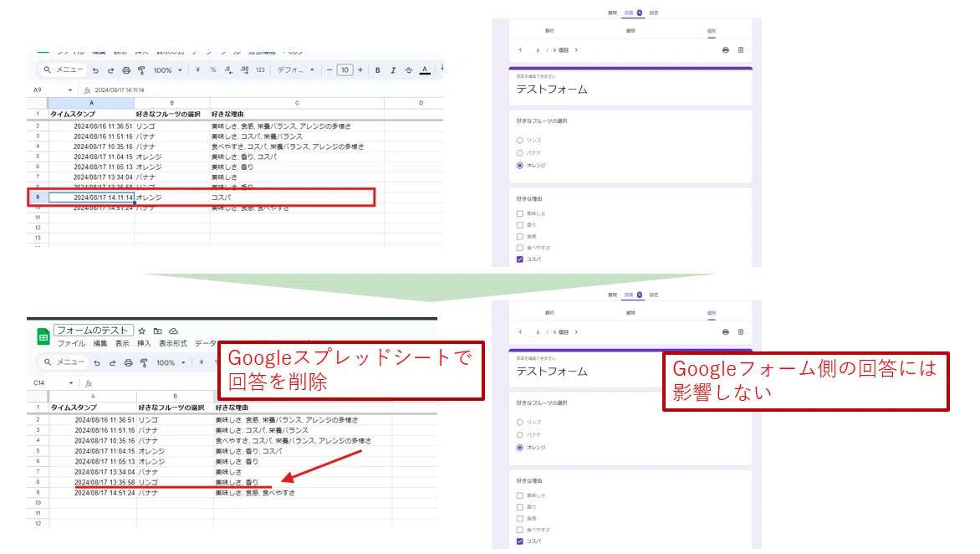Click the Google Sheets logo in lower spreadsheet

coord(43,336)
